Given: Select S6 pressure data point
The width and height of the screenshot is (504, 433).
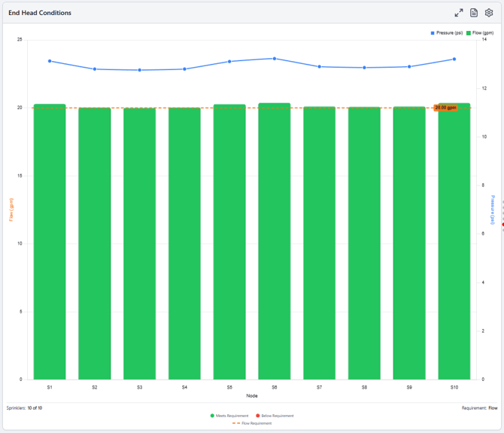Looking at the screenshot, I should tap(275, 59).
